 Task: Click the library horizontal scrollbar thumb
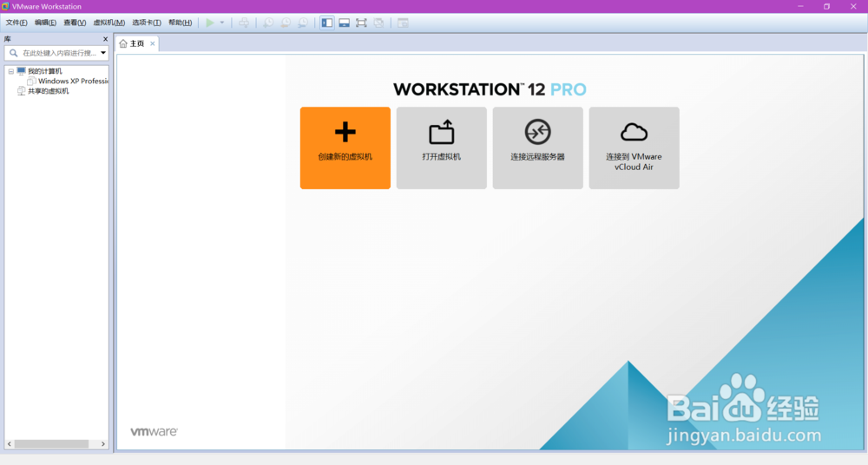tap(51, 444)
